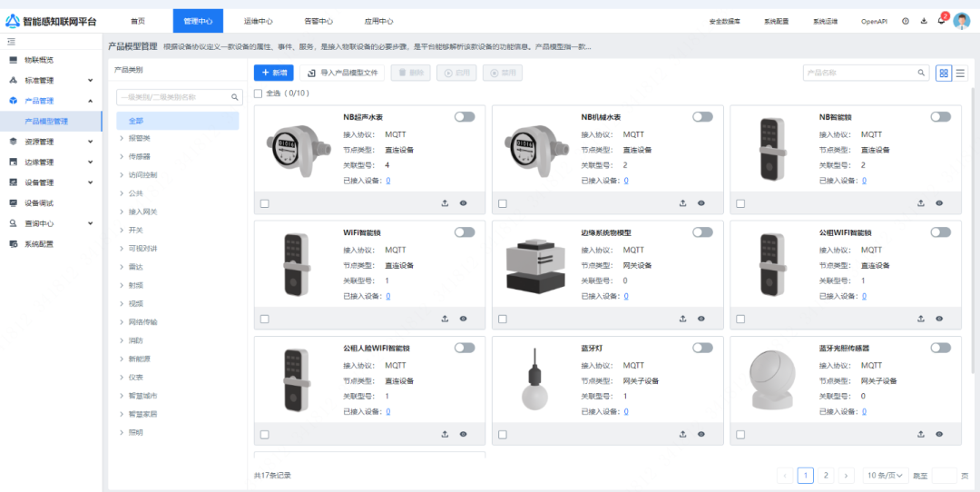
Task: Open 应用中心 tab
Action: point(378,21)
